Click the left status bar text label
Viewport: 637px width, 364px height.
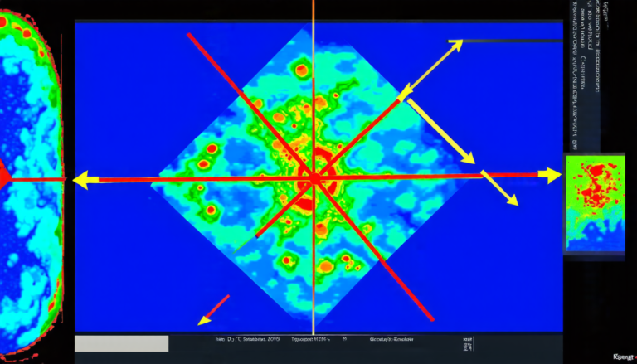(x=248, y=340)
